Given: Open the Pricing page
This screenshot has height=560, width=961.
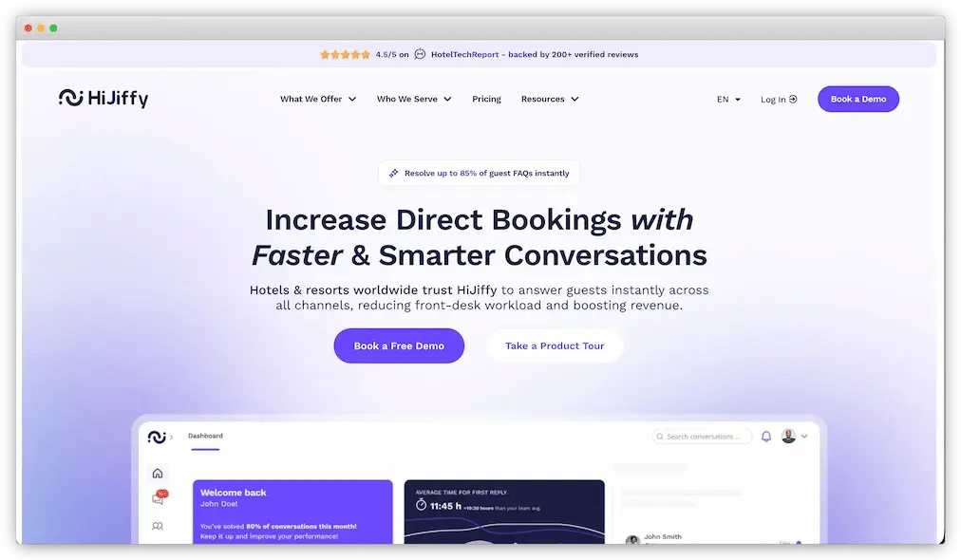Looking at the screenshot, I should pyautogui.click(x=486, y=99).
